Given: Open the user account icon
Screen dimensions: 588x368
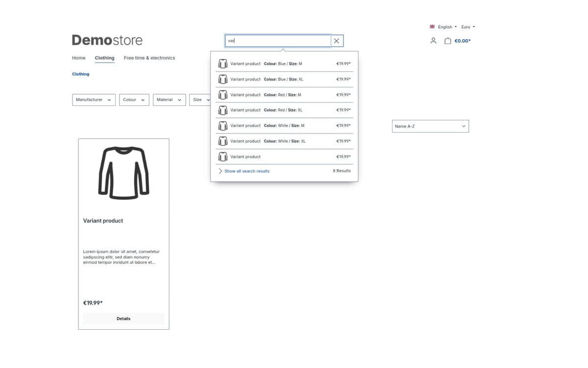Looking at the screenshot, I should 433,41.
